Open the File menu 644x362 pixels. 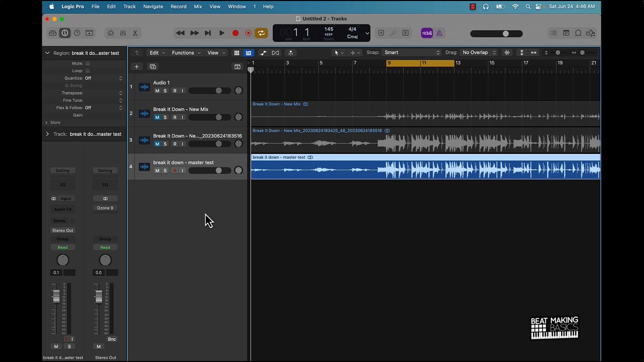(95, 7)
